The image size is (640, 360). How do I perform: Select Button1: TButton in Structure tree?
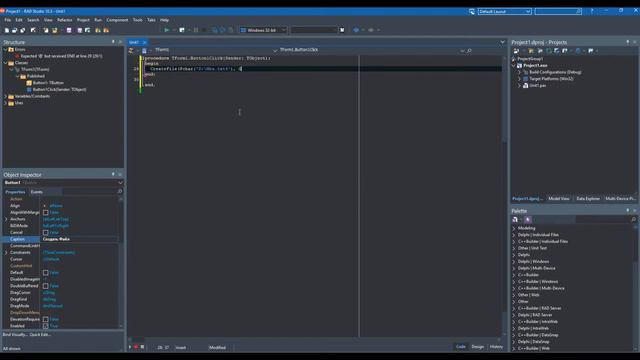[48, 83]
